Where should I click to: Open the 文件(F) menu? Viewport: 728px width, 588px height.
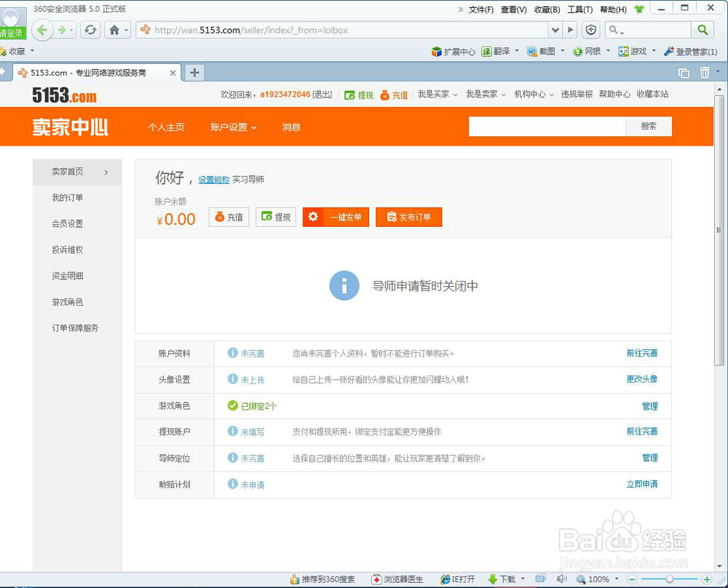click(481, 9)
